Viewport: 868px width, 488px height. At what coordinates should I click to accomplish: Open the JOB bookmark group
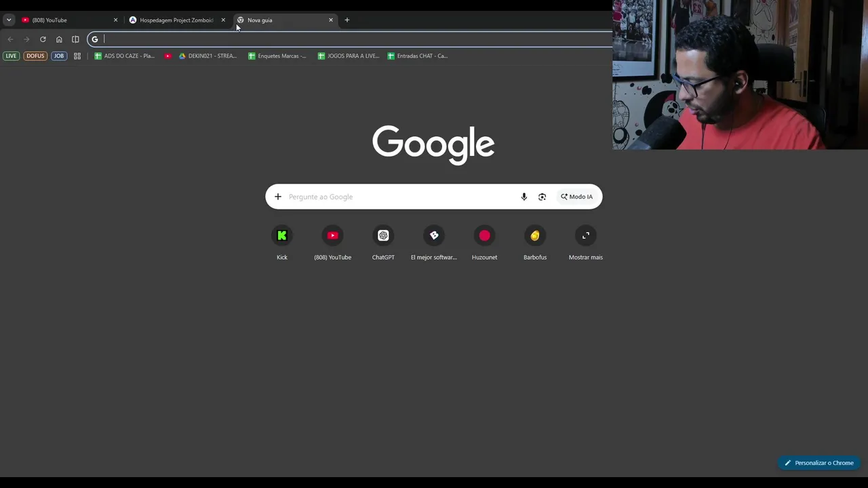(59, 56)
